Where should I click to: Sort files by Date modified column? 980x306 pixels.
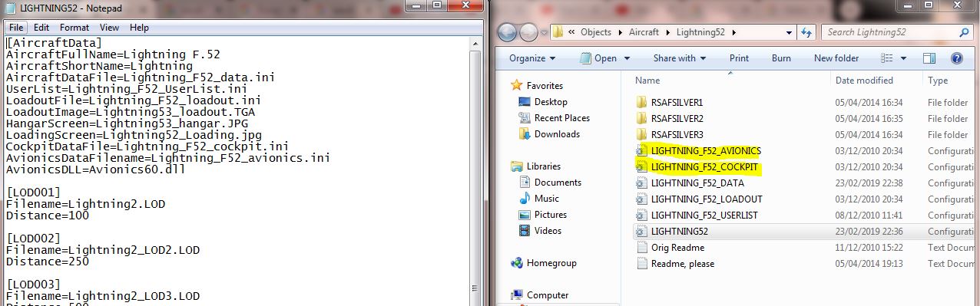[x=864, y=81]
